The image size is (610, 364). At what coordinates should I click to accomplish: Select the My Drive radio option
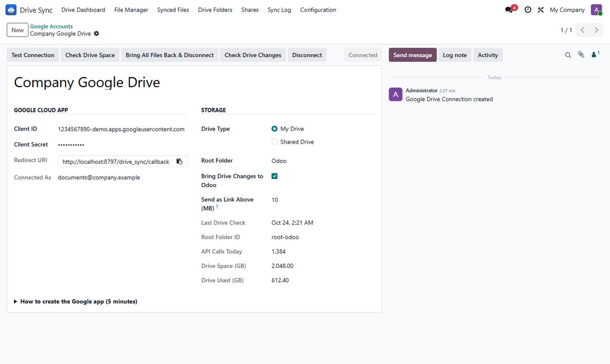(x=274, y=129)
